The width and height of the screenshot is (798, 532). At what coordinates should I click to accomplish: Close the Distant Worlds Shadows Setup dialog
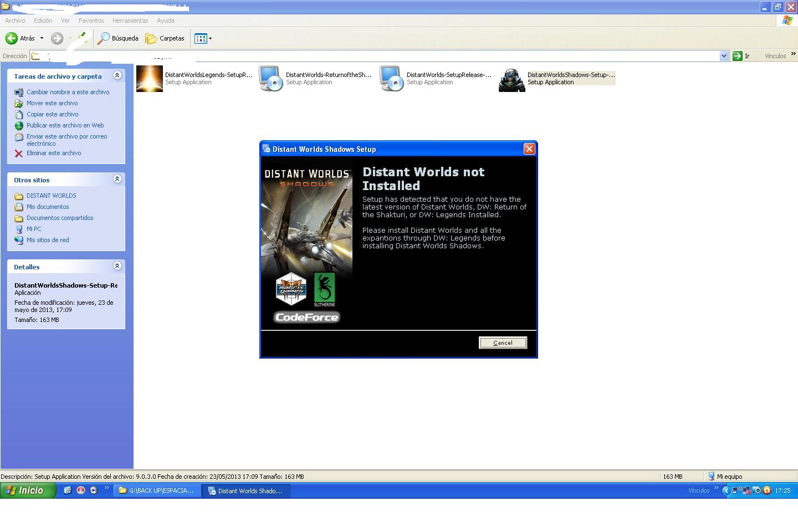[529, 149]
